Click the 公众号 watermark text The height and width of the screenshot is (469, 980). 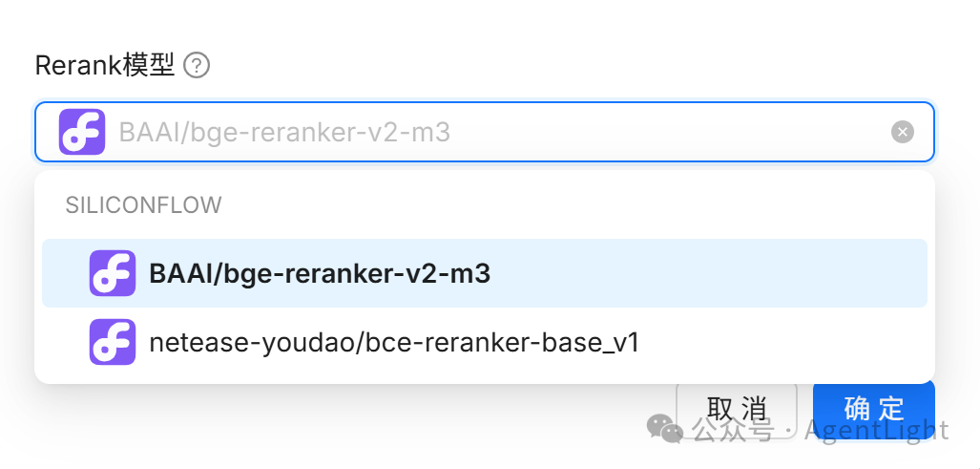[x=733, y=430]
